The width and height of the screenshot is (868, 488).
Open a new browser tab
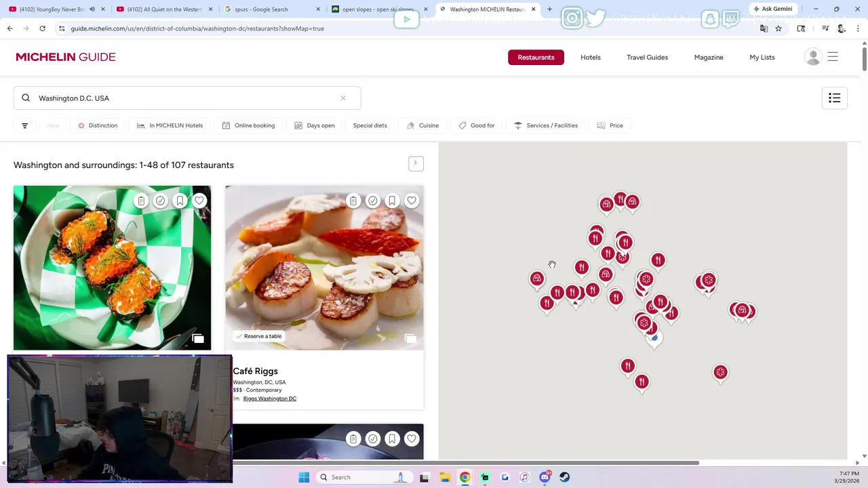coord(549,9)
